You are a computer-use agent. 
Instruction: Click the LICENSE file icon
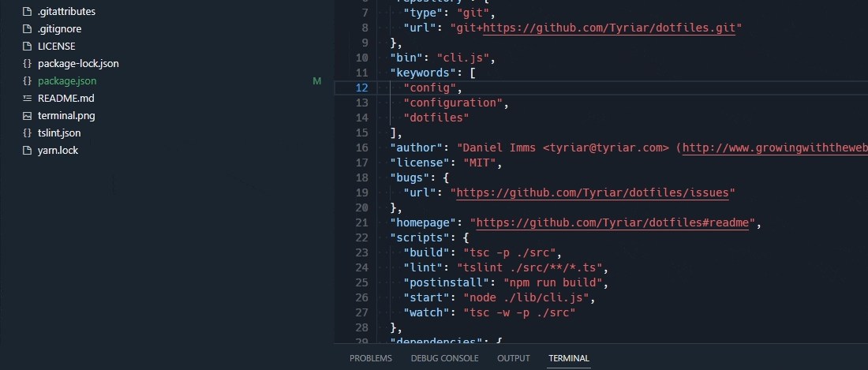pos(27,46)
